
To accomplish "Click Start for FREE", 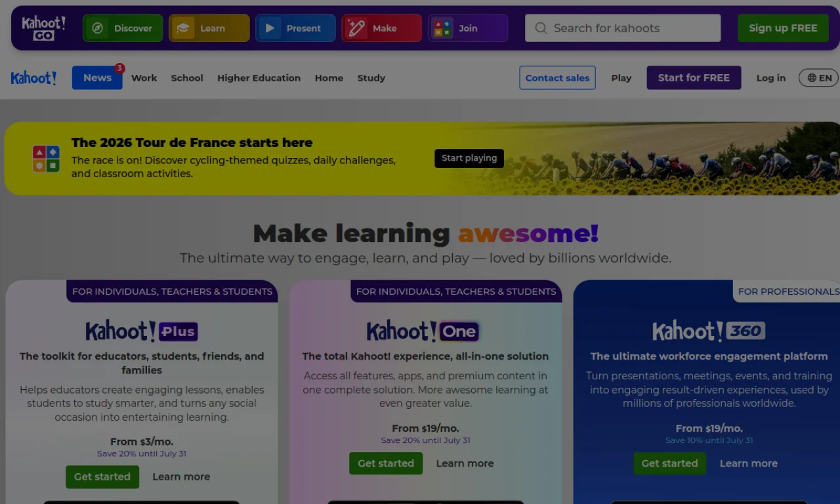I will (694, 77).
